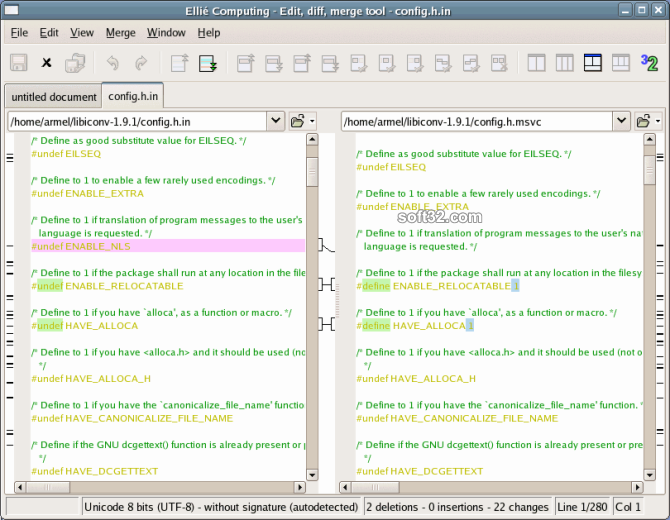
Task: Click the green down-arrow next-difference icon
Action: point(208,63)
